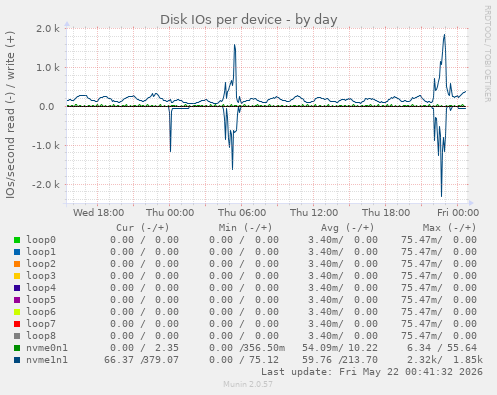Click the Munin 2.0.57 version footer
Viewport: 497px width, 395px height.
click(x=248, y=384)
